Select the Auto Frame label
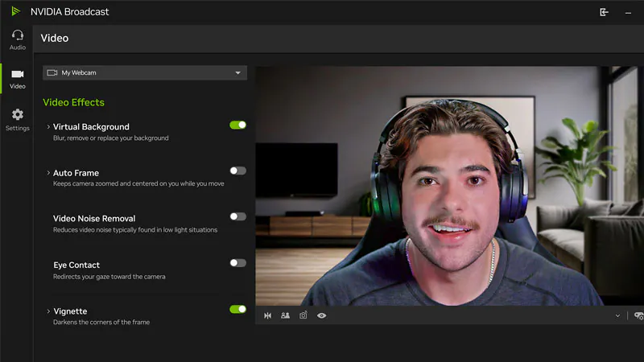This screenshot has height=362, width=644. click(76, 173)
